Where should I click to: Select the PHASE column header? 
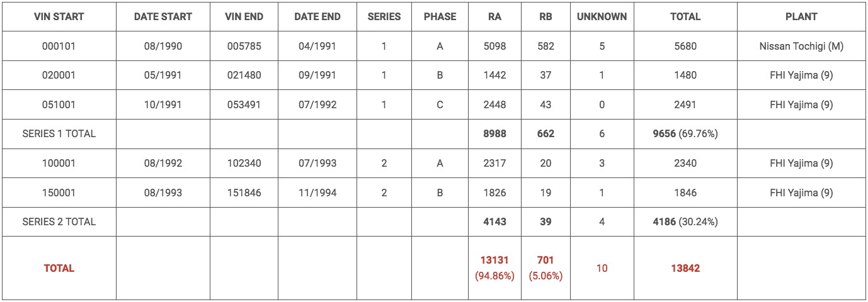coord(440,16)
